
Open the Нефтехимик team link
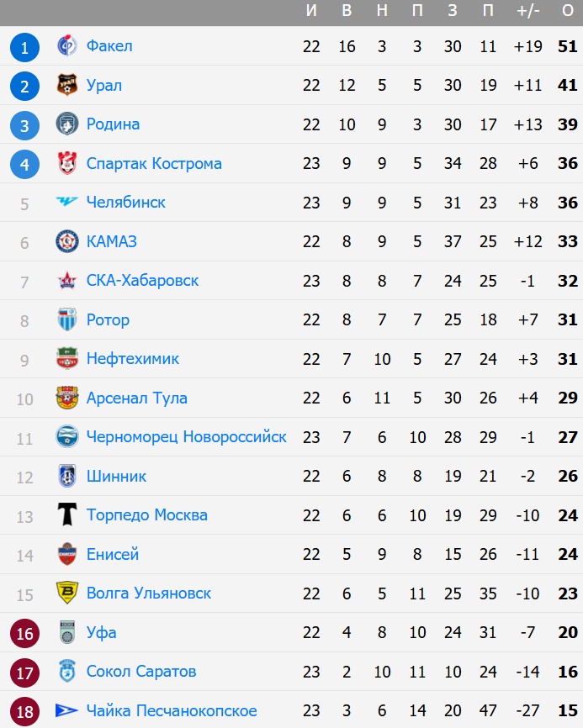tap(133, 358)
